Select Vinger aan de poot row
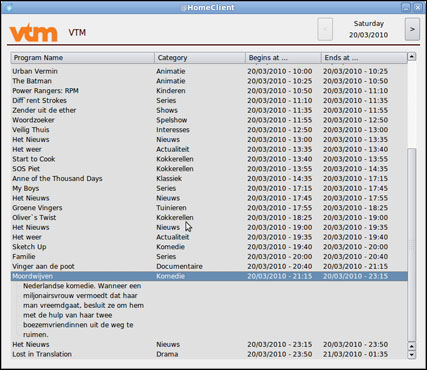The width and height of the screenshot is (427, 370). [209, 266]
